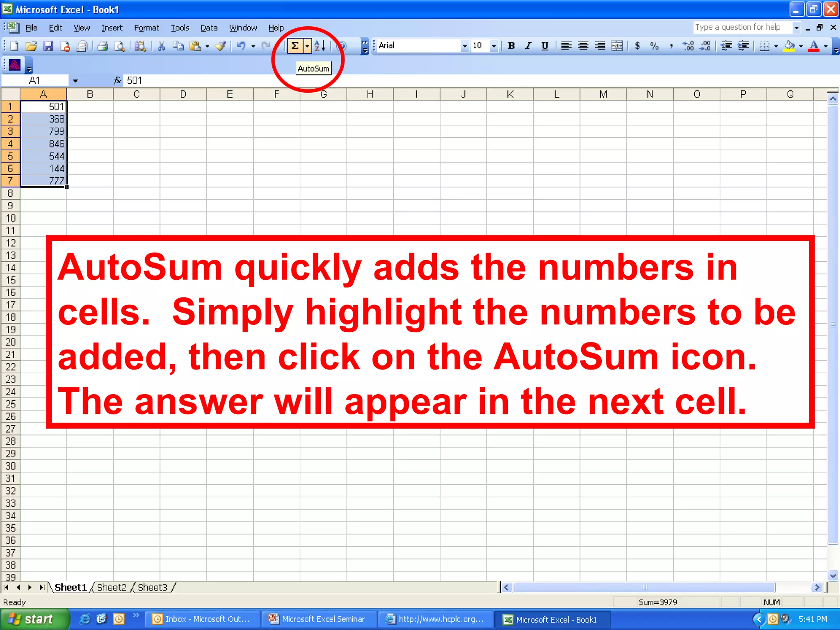The image size is (840, 630).
Task: Send workbook by E-mail icon
Action: click(x=82, y=46)
